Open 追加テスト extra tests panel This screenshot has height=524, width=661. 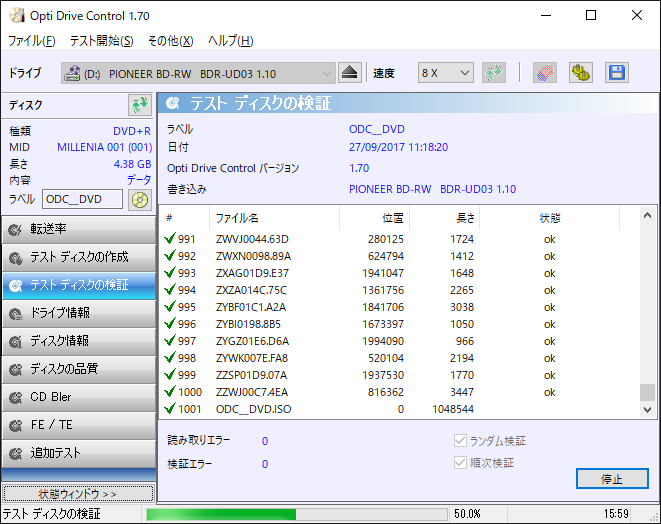point(79,453)
